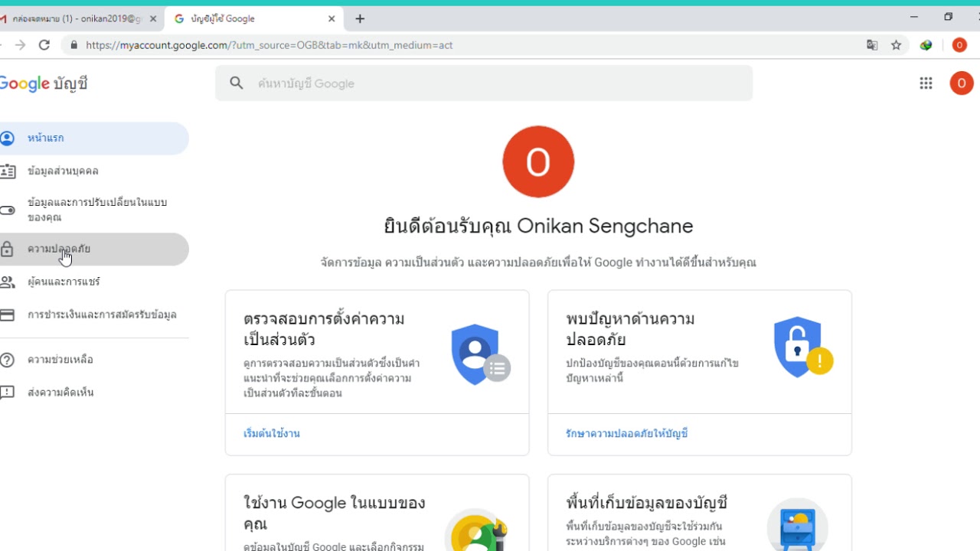Viewport: 980px width, 551px height.
Task: Click the green browser extension icon
Action: [926, 45]
